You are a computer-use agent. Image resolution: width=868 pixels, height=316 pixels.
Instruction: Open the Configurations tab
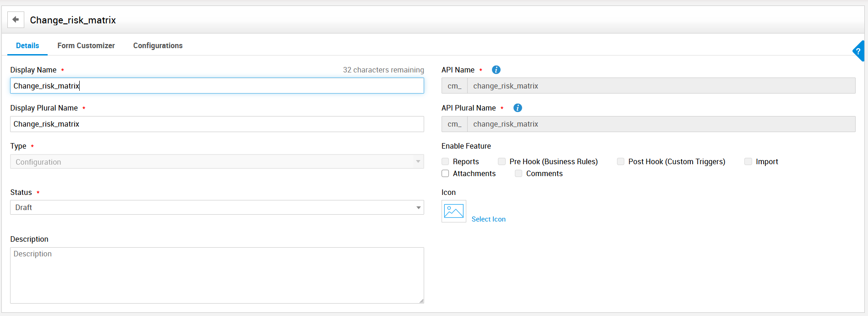tap(158, 45)
